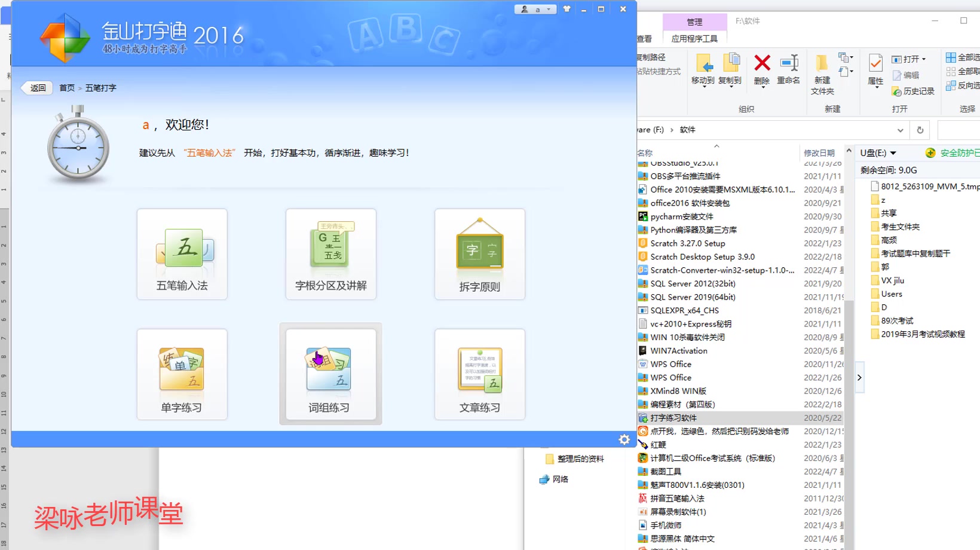This screenshot has height=550, width=980.
Task: Click 重命名 rename in Explorer ribbon
Action: coord(789,69)
